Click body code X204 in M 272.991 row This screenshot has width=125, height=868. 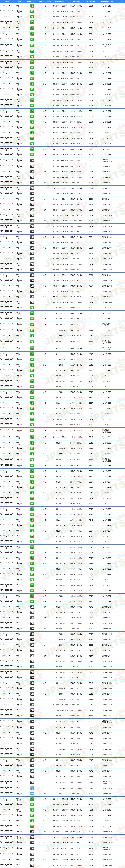pos(91,826)
